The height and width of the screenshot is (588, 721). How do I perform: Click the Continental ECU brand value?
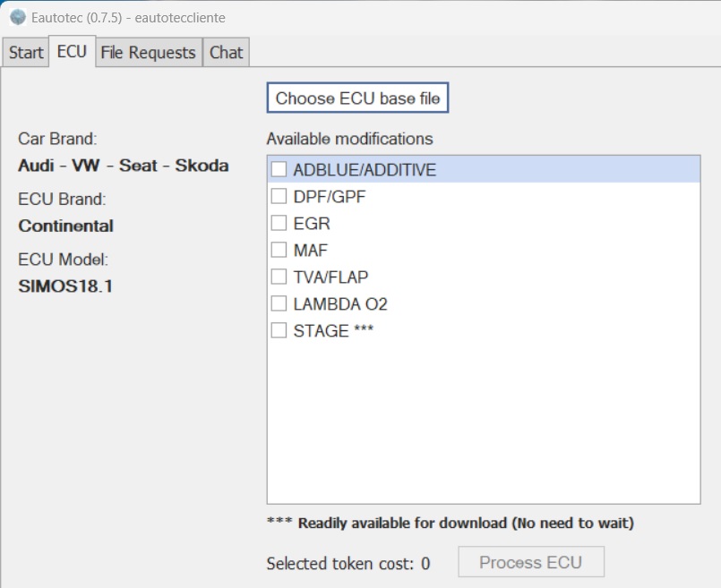pos(66,226)
